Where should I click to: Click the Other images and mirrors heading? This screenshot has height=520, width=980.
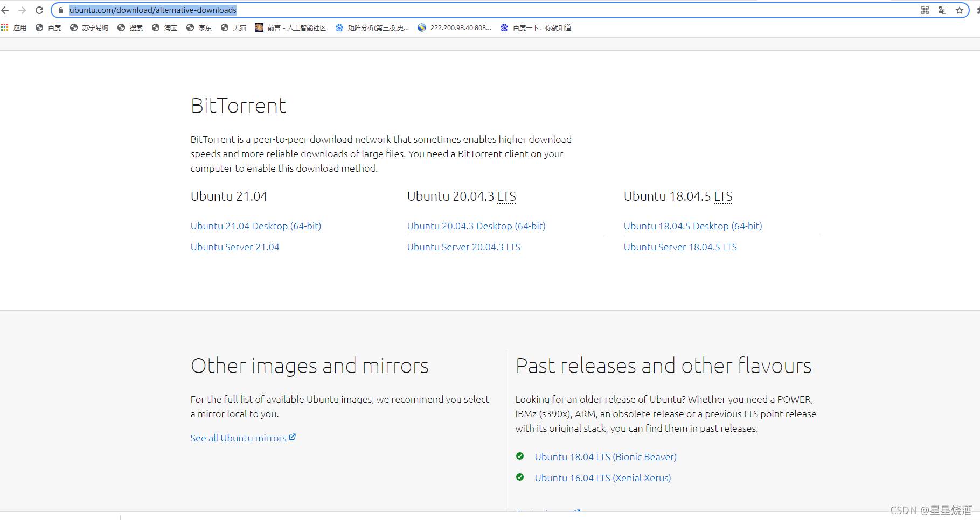pos(310,366)
